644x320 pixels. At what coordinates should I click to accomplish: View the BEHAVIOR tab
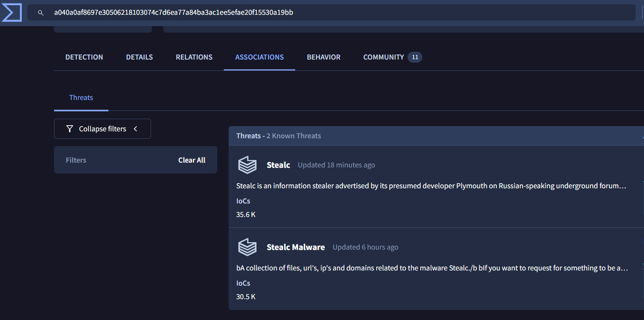[324, 57]
